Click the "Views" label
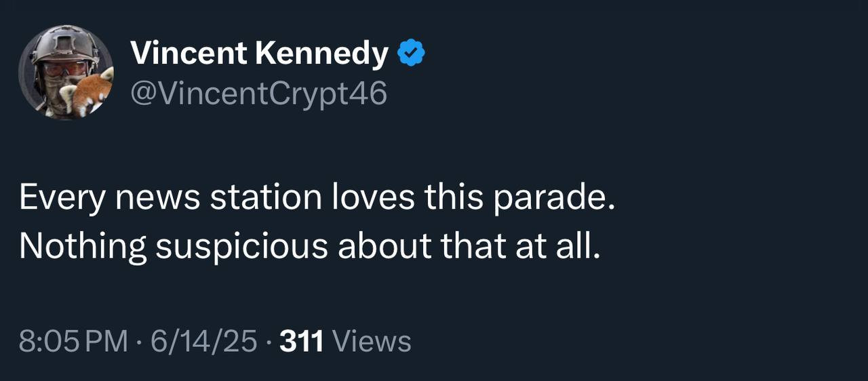Viewport: 868px width, 381px height. click(x=372, y=341)
